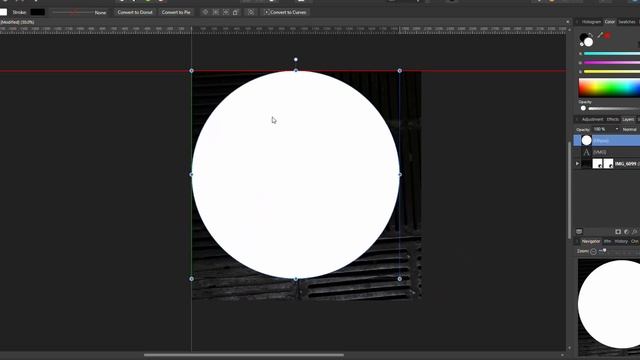Click the horizontal scrollbar below the canvas

pos(244,355)
